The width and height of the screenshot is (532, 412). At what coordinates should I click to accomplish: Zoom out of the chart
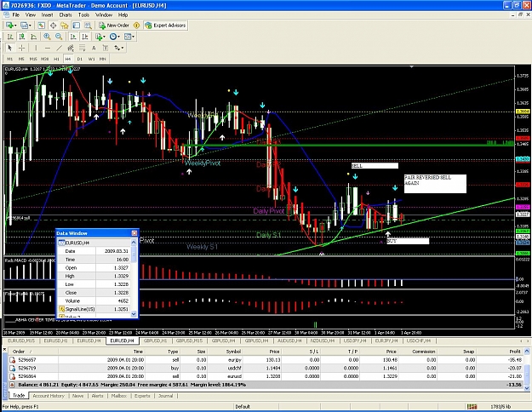tap(59, 37)
